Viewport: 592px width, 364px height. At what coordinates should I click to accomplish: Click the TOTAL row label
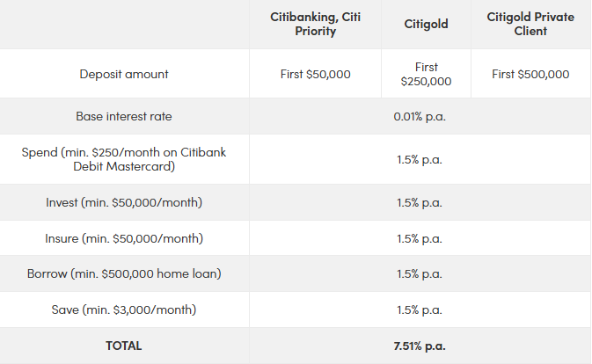(x=124, y=346)
